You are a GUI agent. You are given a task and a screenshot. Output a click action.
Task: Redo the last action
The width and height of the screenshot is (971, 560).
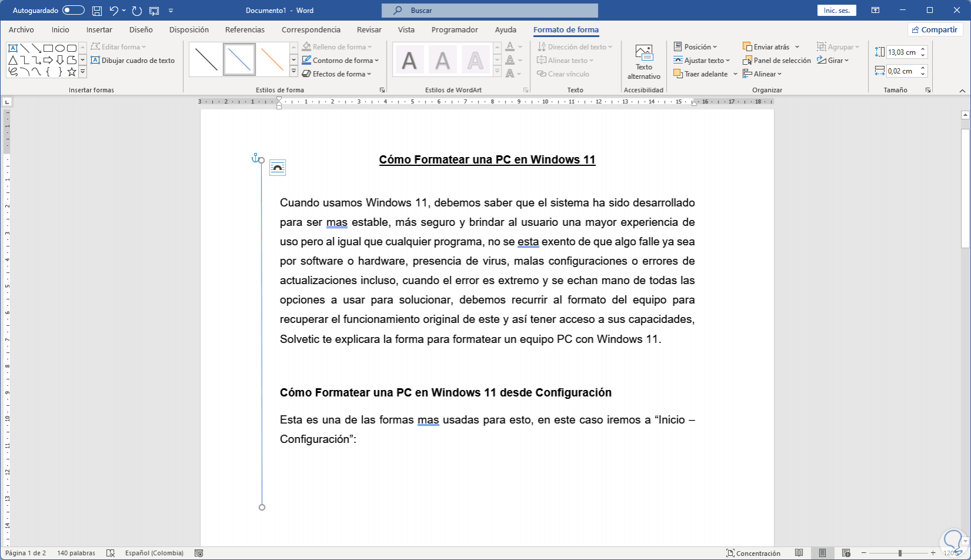(x=137, y=11)
